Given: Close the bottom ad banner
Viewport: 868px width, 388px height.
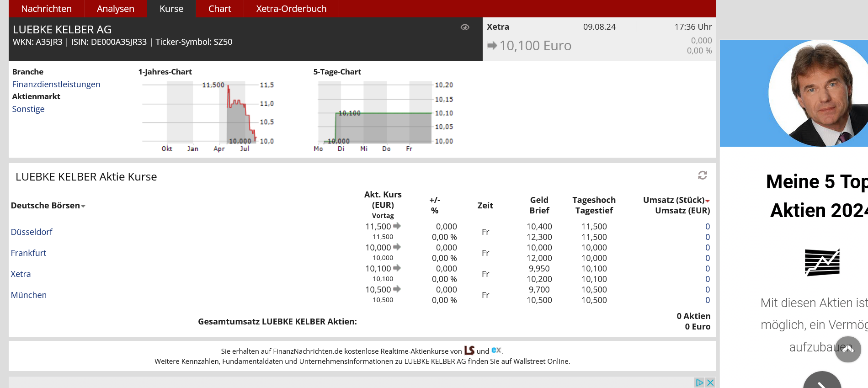Looking at the screenshot, I should point(710,383).
